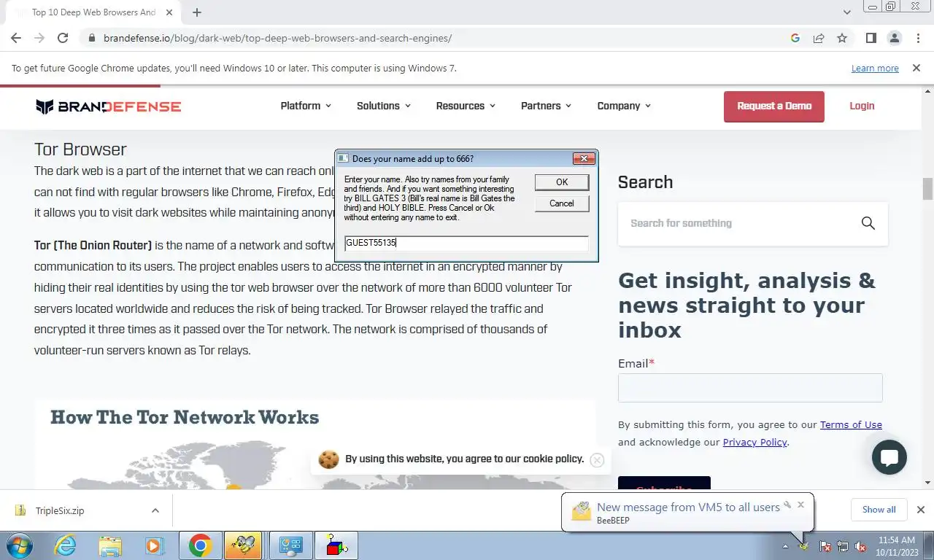
Task: Open Windows Media Player from taskbar
Action: [x=154, y=545]
